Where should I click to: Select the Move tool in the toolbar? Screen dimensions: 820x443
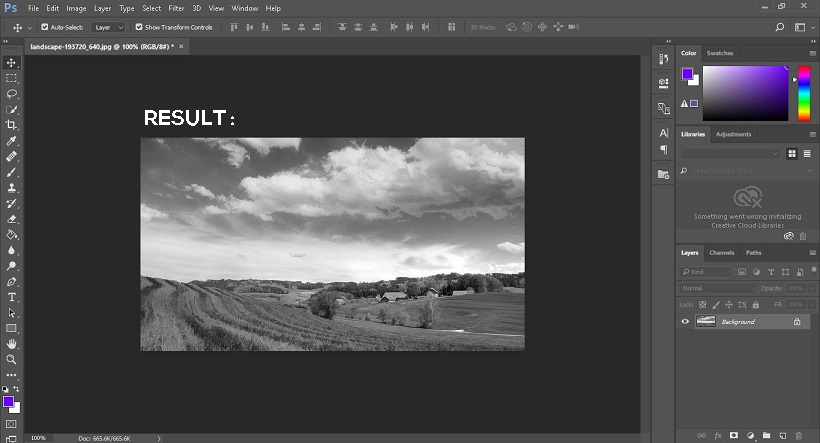[x=12, y=62]
